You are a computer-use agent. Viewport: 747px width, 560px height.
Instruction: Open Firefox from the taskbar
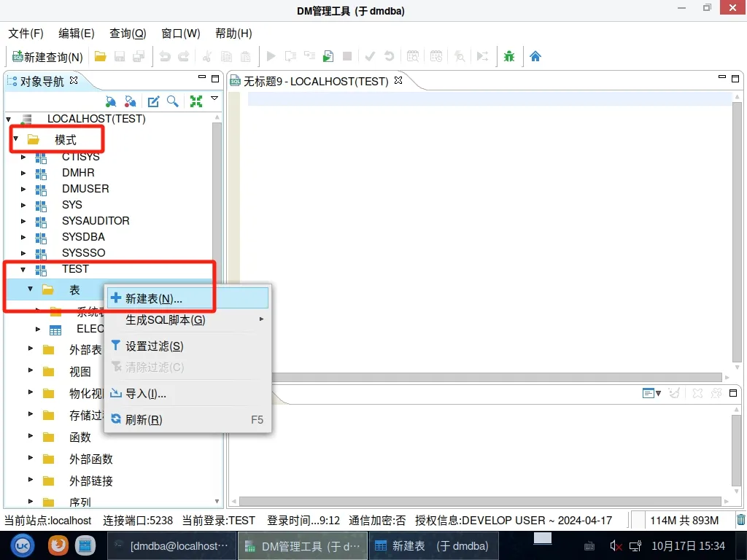58,545
